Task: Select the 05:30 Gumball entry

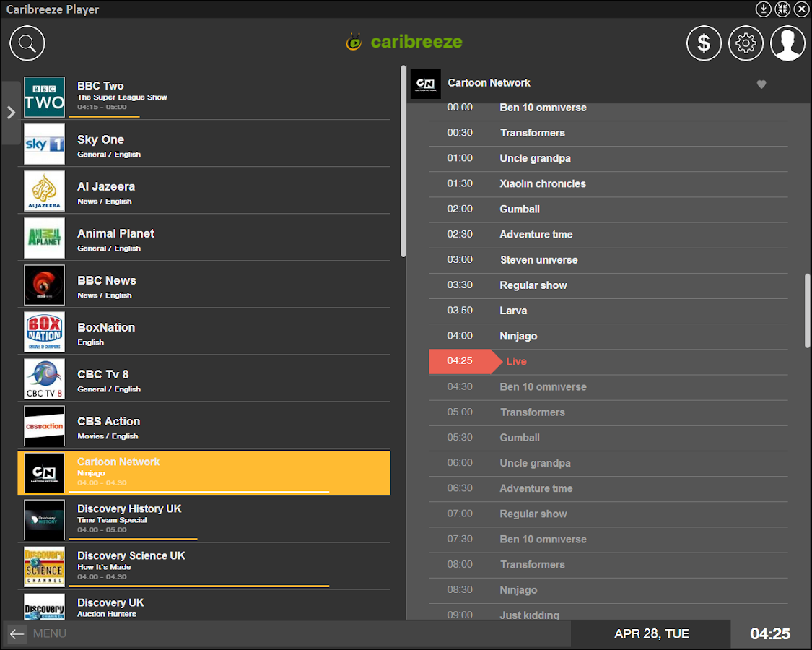Action: 608,438
